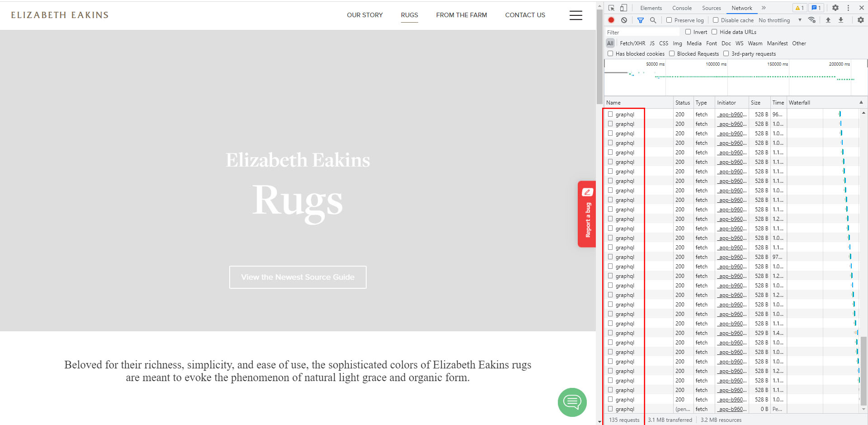868x425 pixels.
Task: Check Has blocked cookies option
Action: click(x=610, y=53)
